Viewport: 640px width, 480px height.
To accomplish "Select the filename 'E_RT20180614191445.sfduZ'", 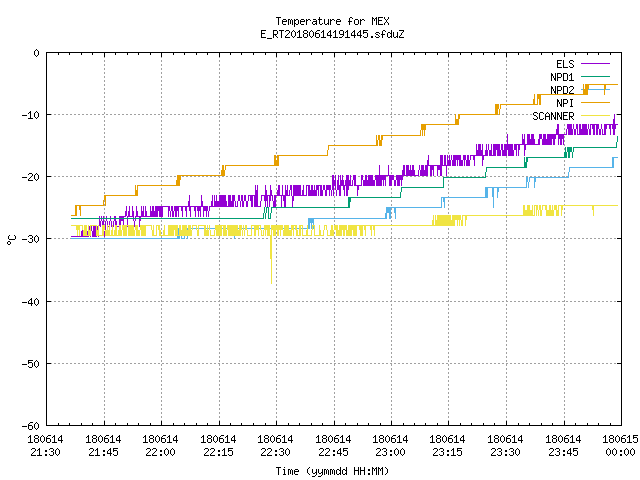I will [x=332, y=34].
